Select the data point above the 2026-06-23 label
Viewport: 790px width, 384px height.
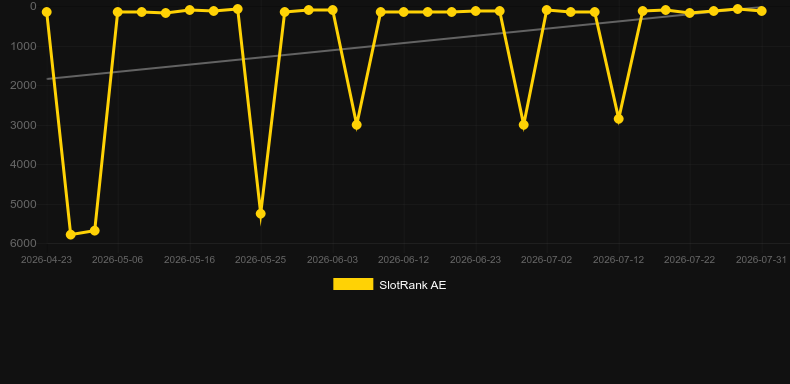point(475,11)
